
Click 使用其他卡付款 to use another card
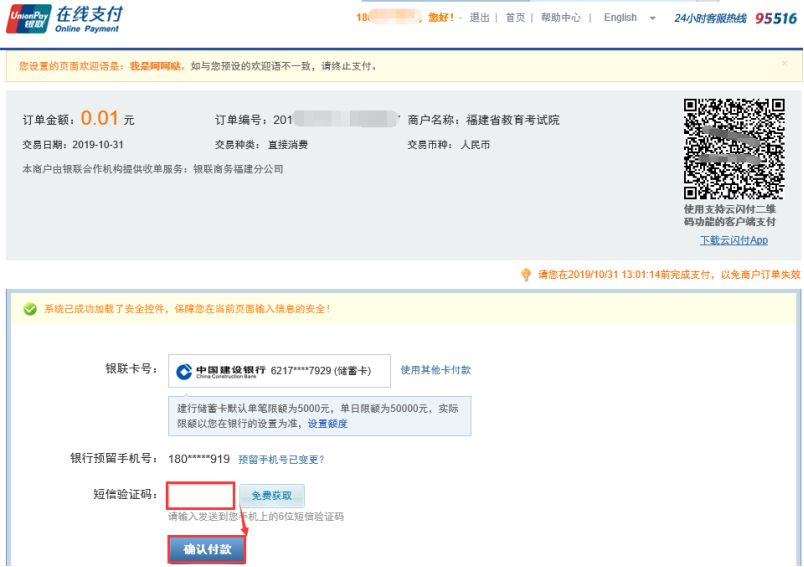click(x=435, y=370)
